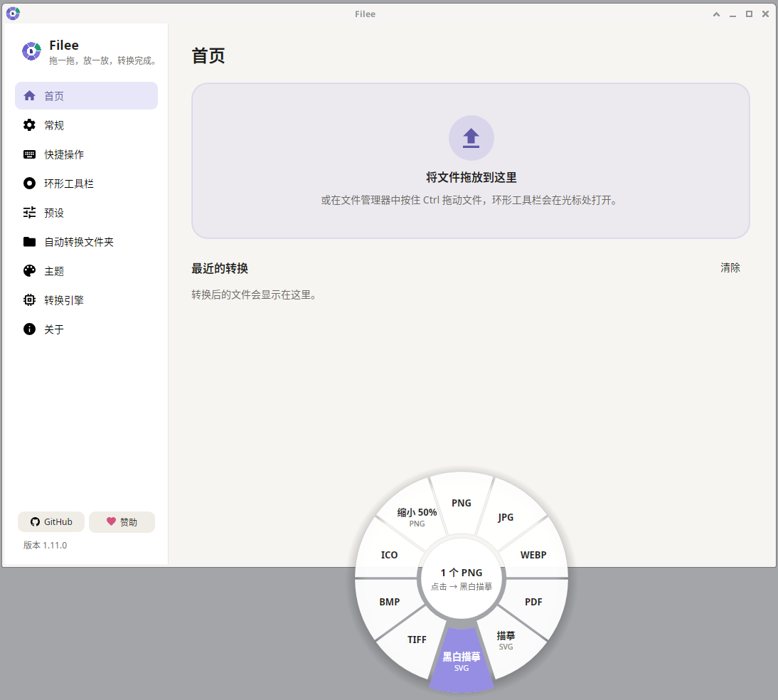Choose ICO in the ring toolbar

click(x=390, y=555)
